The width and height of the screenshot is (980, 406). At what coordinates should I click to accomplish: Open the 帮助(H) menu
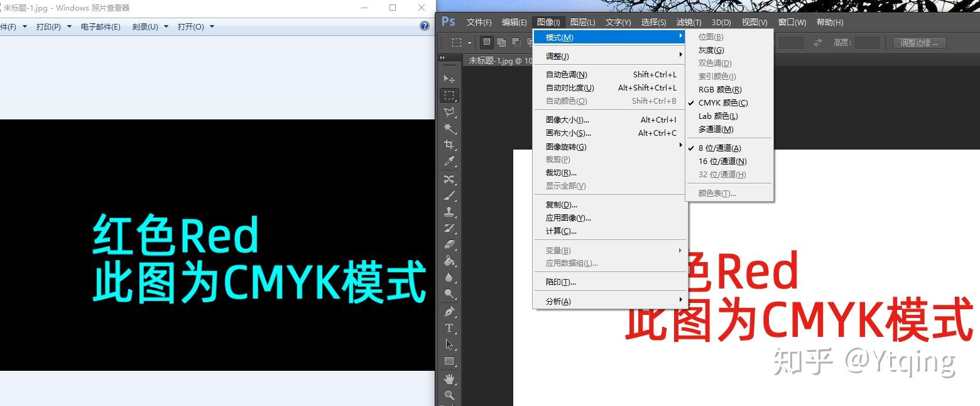coord(830,22)
